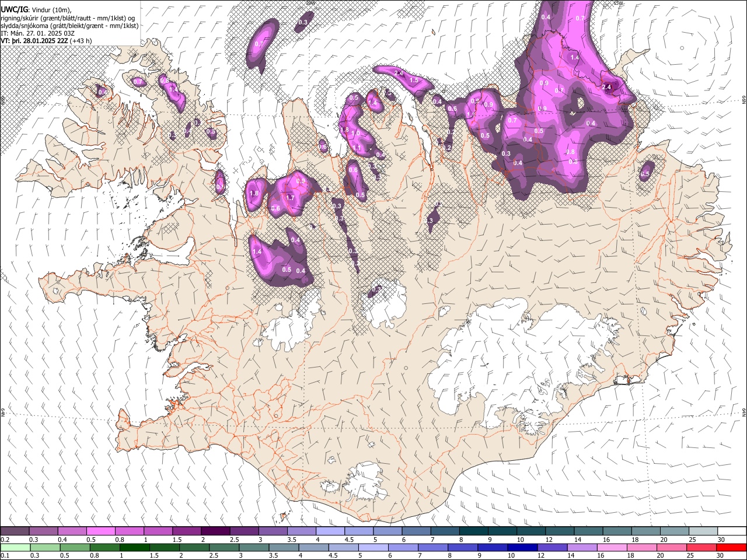
Task: Pick the purple scale swatch between 1.5 and 2
Action: click(186, 531)
